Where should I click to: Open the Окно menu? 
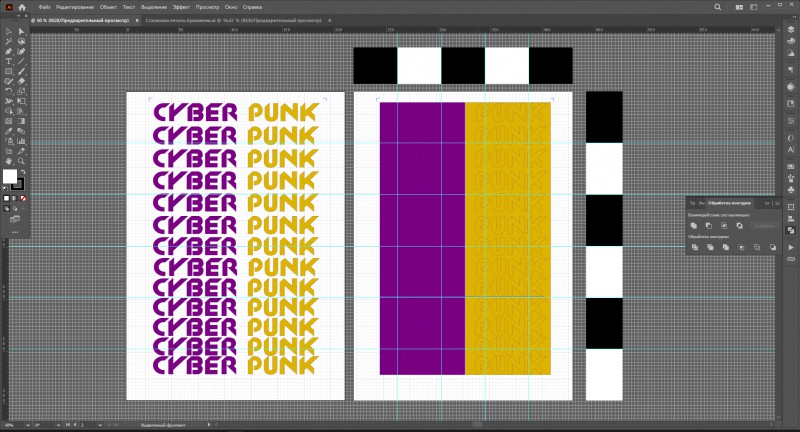point(231,7)
